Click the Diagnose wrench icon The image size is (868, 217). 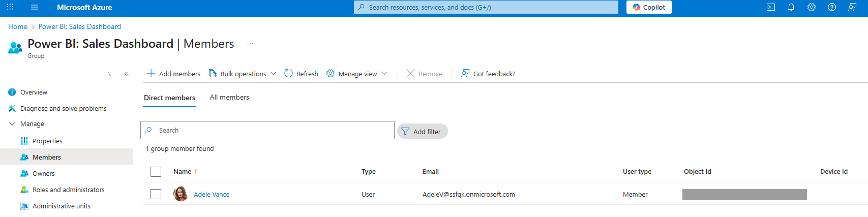[12, 108]
